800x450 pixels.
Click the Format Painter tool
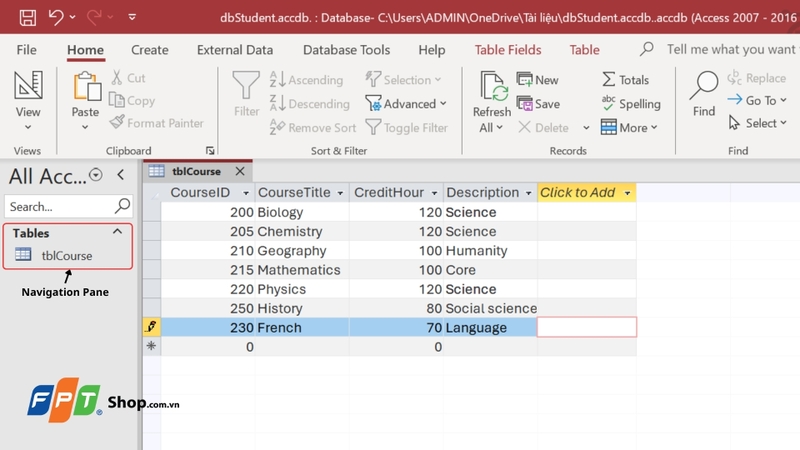(156, 123)
